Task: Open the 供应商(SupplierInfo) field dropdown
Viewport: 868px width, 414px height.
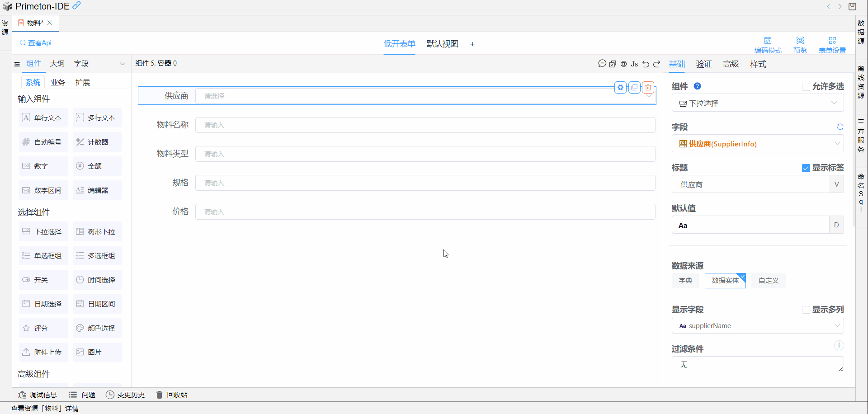Action: click(x=757, y=144)
